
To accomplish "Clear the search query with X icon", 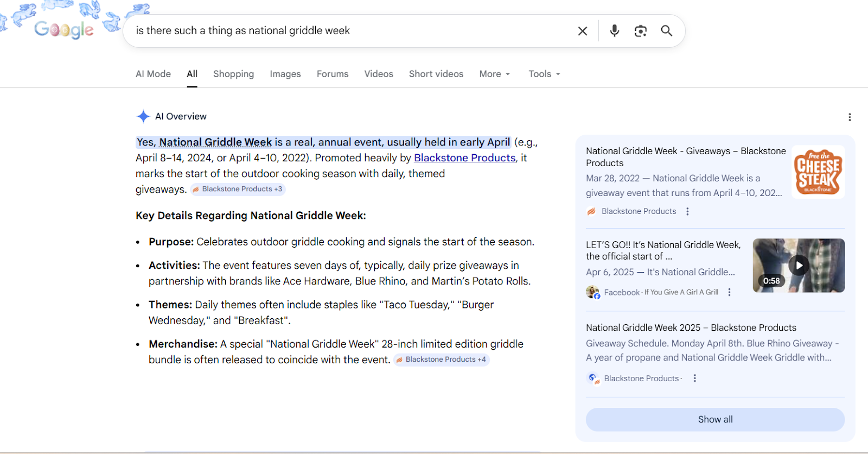I will pyautogui.click(x=582, y=31).
